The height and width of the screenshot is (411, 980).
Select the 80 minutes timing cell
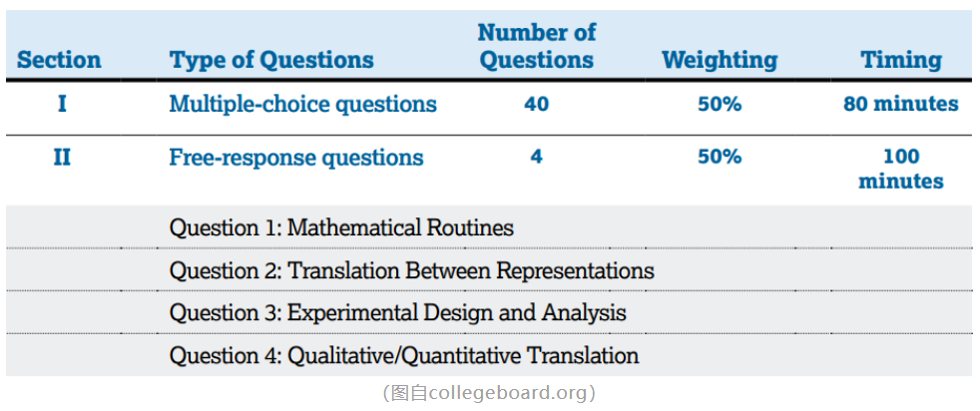pyautogui.click(x=900, y=104)
